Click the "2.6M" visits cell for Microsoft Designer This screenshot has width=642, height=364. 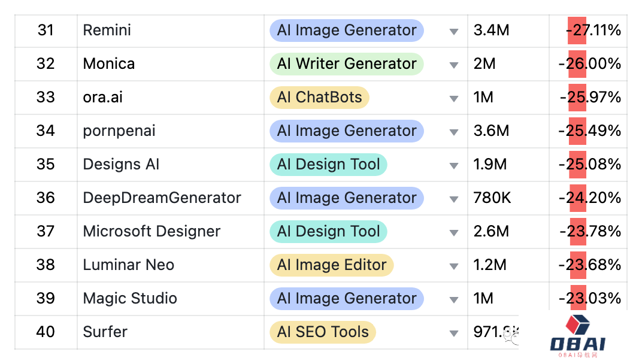tap(508, 232)
